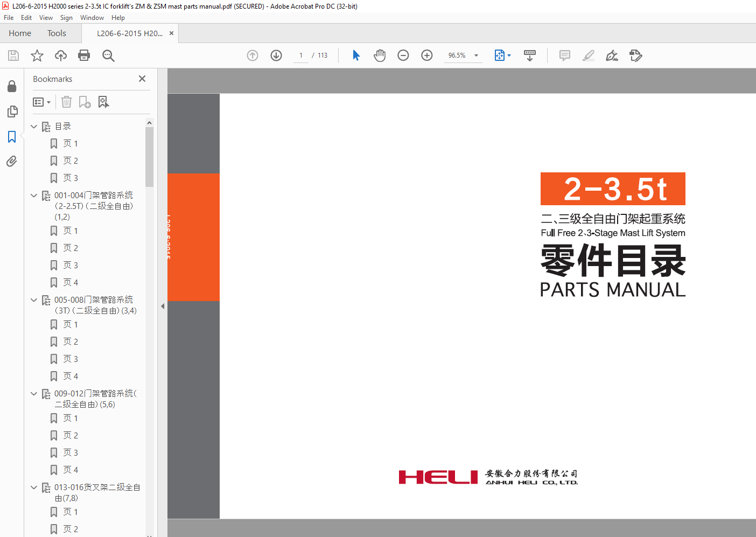Activate the Hand pan tool

380,55
